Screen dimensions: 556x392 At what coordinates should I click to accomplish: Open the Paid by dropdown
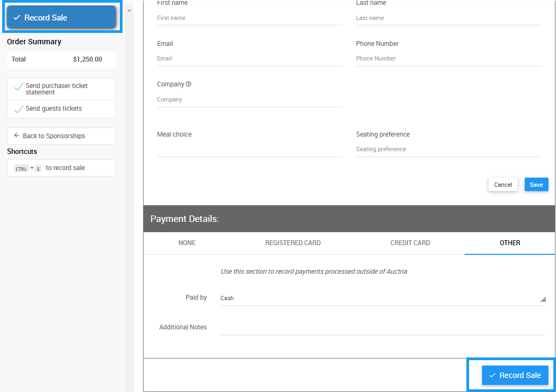382,298
